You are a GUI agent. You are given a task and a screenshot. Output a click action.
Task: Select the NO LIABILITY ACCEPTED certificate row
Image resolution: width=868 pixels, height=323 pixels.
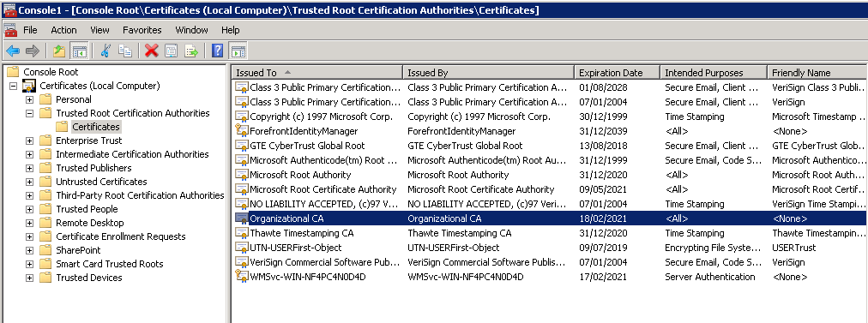coord(549,204)
